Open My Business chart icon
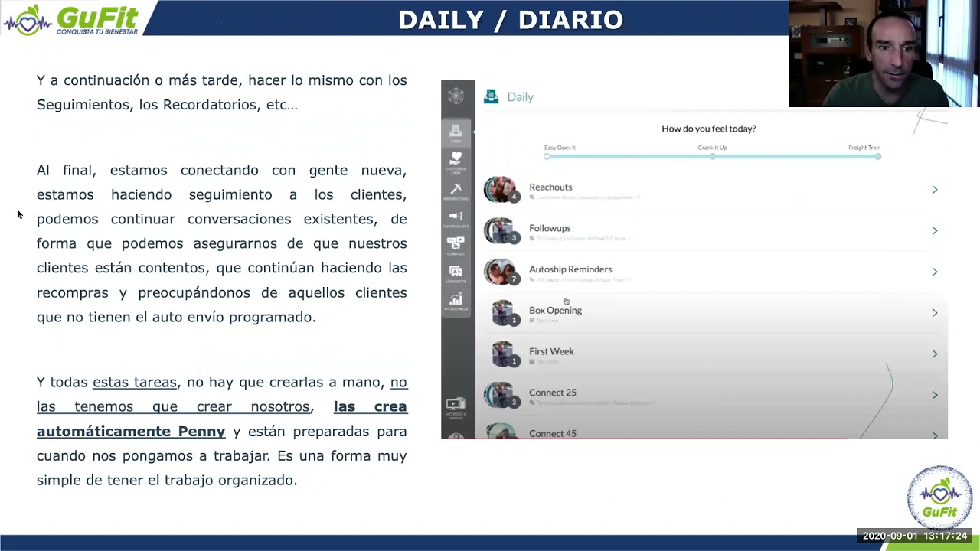The image size is (980, 551). pos(456,302)
